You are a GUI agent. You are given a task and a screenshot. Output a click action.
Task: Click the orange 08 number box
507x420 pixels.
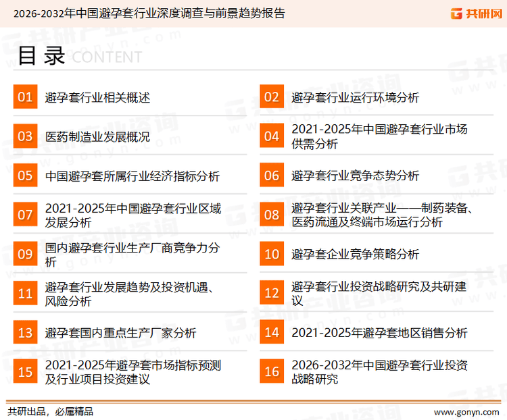(x=272, y=215)
